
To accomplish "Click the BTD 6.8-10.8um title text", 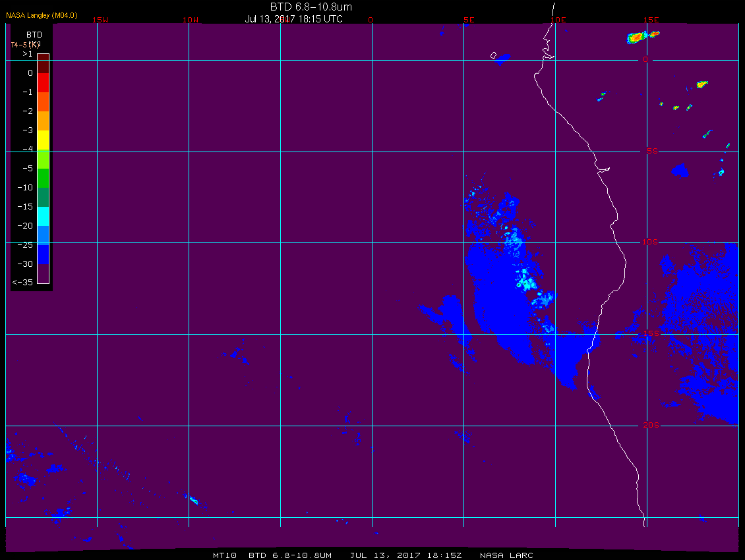I will (x=311, y=7).
